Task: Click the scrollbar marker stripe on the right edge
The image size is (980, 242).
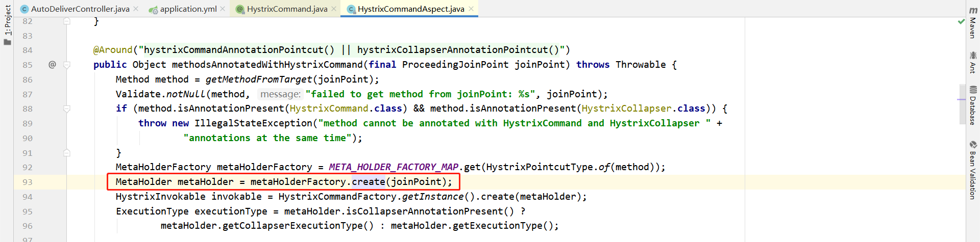Action: point(962,99)
